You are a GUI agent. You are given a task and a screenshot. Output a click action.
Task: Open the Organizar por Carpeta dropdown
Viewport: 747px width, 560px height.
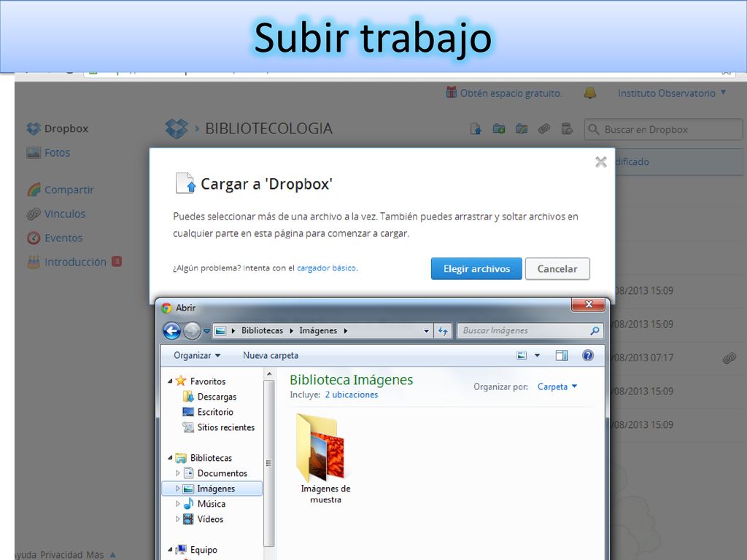(x=557, y=386)
